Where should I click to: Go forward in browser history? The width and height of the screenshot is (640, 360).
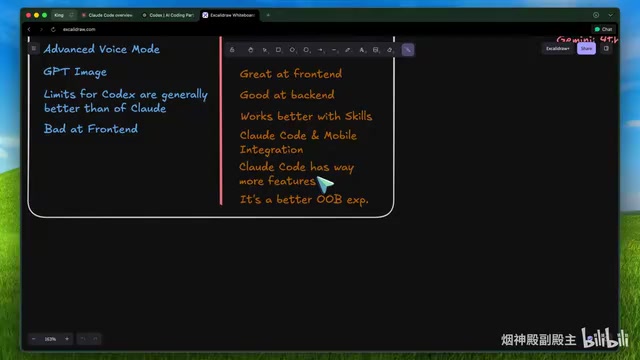(x=41, y=29)
